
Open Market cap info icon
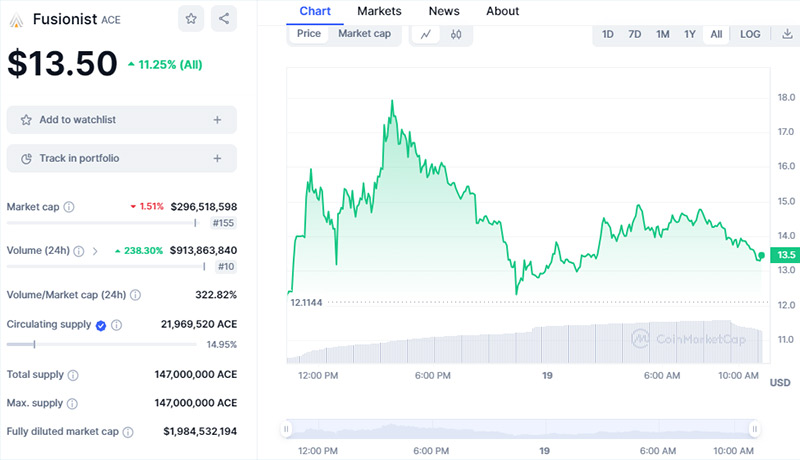(69, 207)
